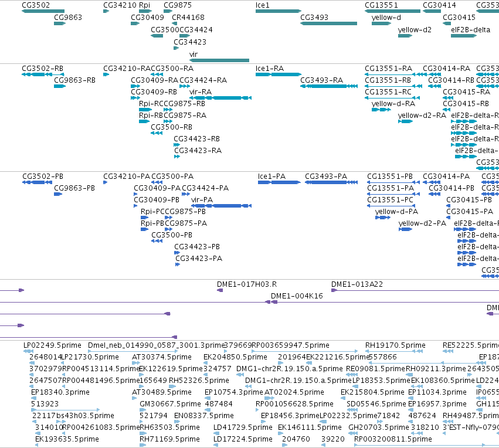Click the CG30415 gene label

[x=459, y=17]
